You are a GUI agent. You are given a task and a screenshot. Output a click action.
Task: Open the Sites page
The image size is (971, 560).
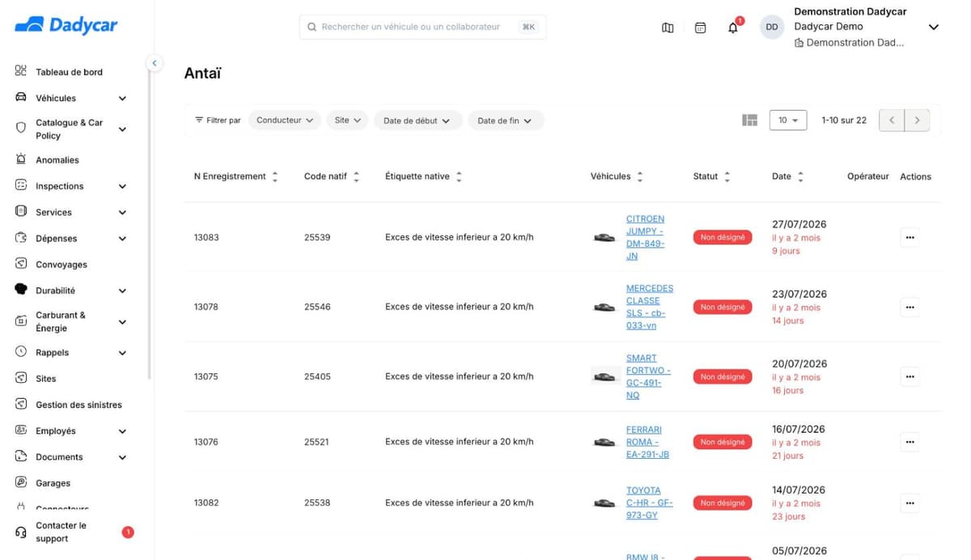tap(46, 379)
